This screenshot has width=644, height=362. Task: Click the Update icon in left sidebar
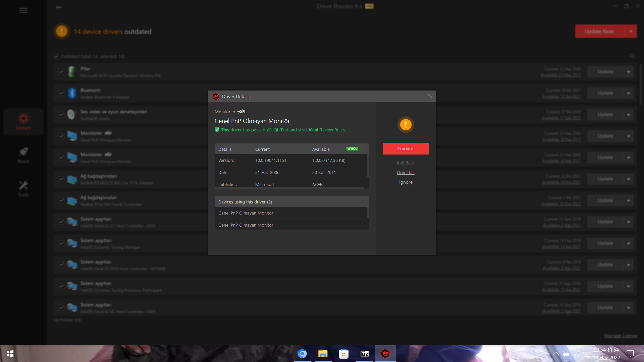[23, 119]
